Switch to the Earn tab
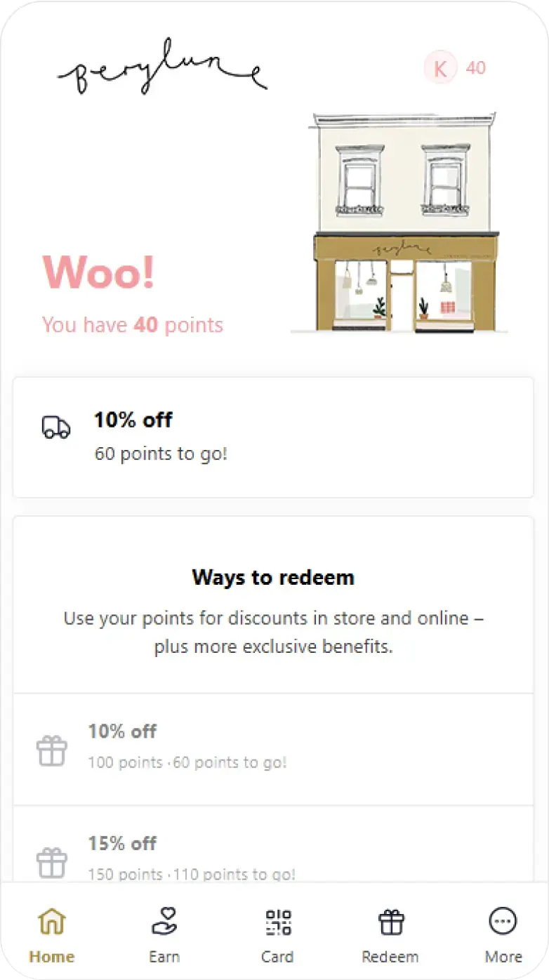The width and height of the screenshot is (549, 980). (x=164, y=935)
